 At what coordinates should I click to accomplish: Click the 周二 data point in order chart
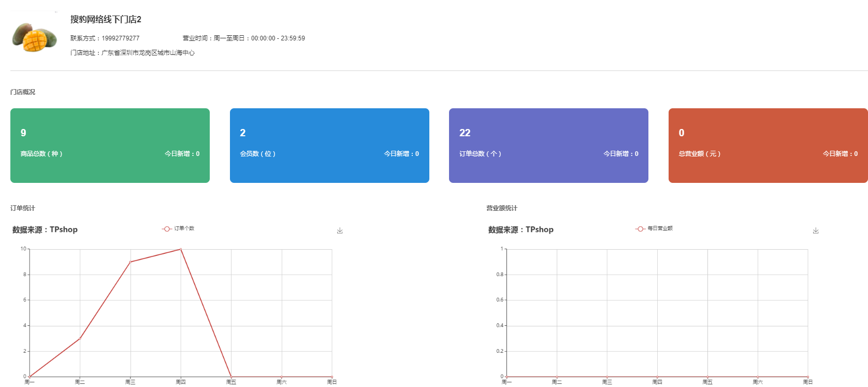80,338
